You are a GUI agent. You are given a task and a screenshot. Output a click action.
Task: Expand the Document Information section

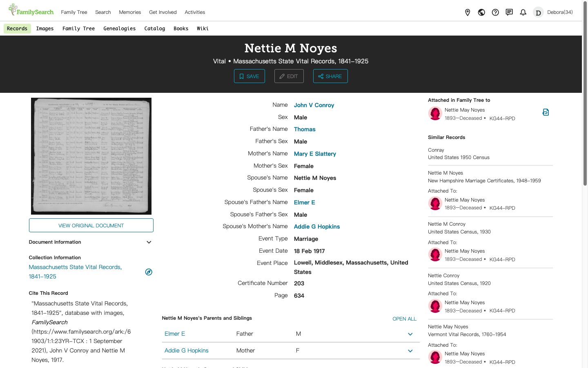[x=149, y=242]
